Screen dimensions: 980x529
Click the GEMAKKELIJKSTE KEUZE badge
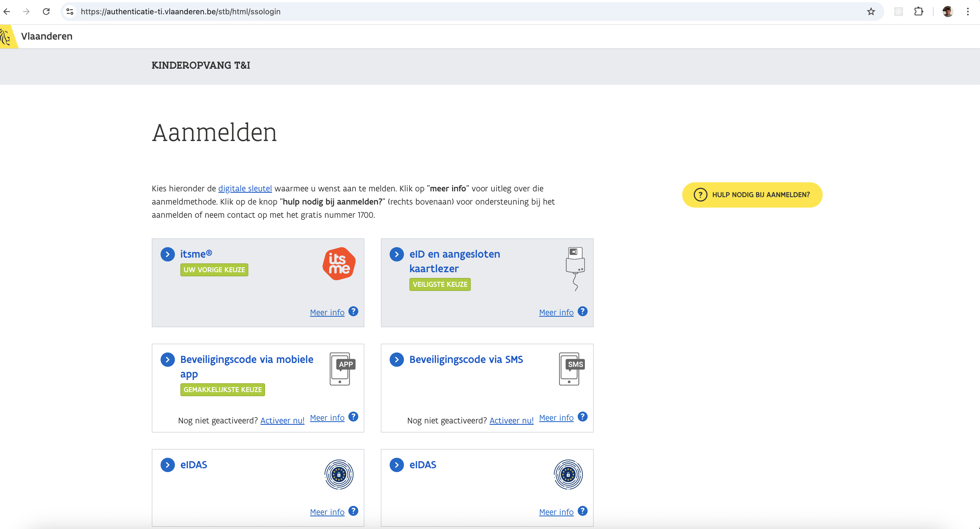pos(222,390)
